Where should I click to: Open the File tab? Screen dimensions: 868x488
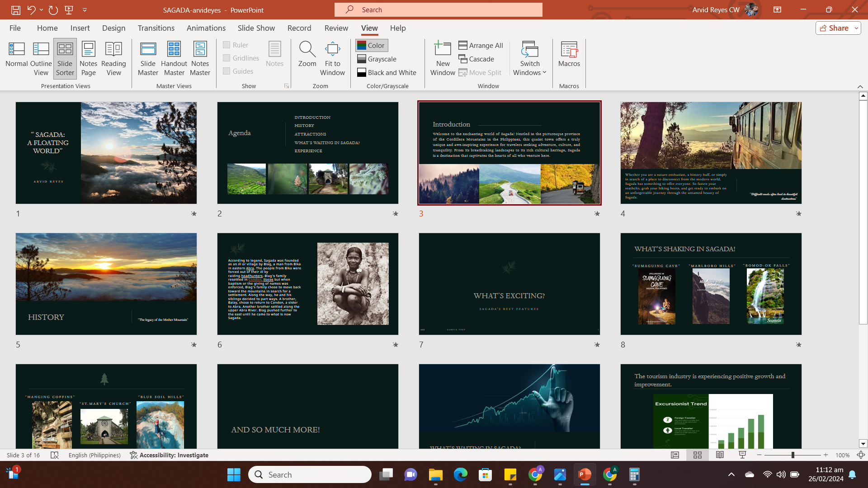(15, 28)
